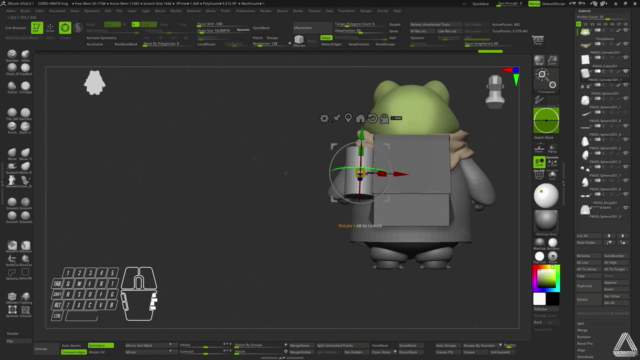Click the BPR render icon
Viewport: 640px width, 360px height.
tap(539, 60)
